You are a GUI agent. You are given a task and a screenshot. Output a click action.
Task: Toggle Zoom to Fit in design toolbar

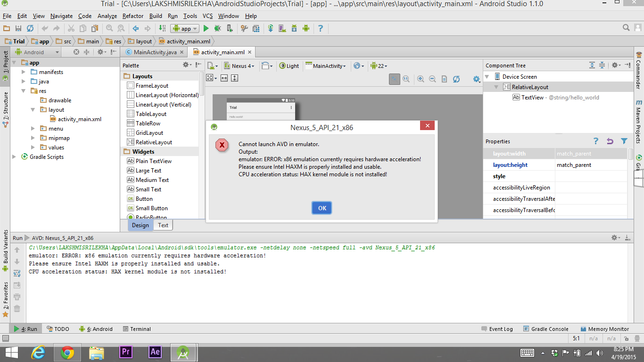point(395,79)
